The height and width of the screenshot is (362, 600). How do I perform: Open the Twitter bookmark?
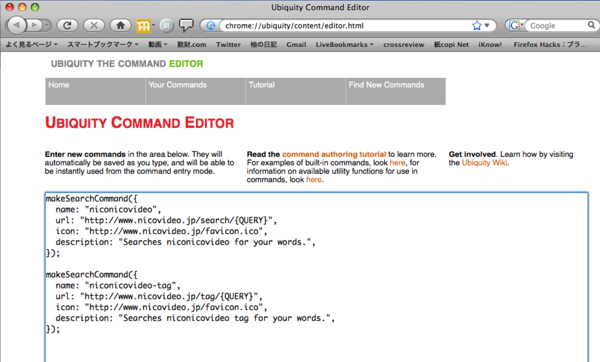coord(228,44)
